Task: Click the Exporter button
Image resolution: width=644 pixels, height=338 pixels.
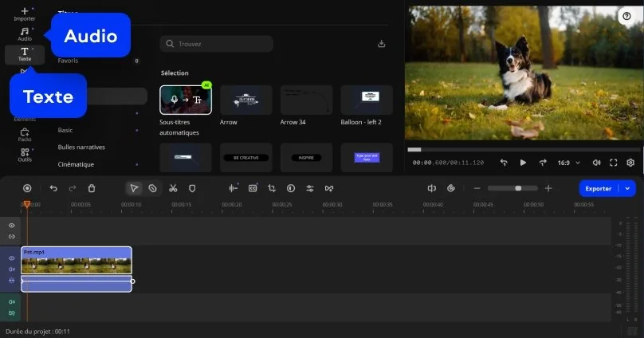Action: click(x=599, y=188)
